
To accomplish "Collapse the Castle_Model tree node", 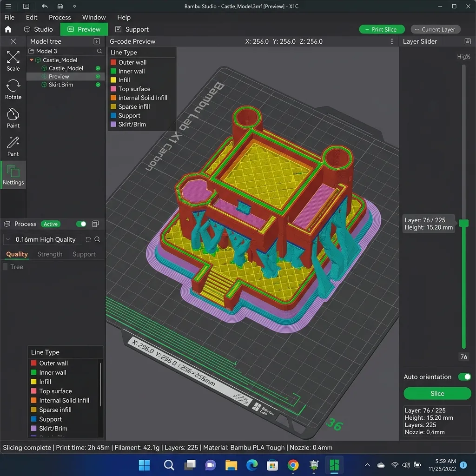I will 32,60.
